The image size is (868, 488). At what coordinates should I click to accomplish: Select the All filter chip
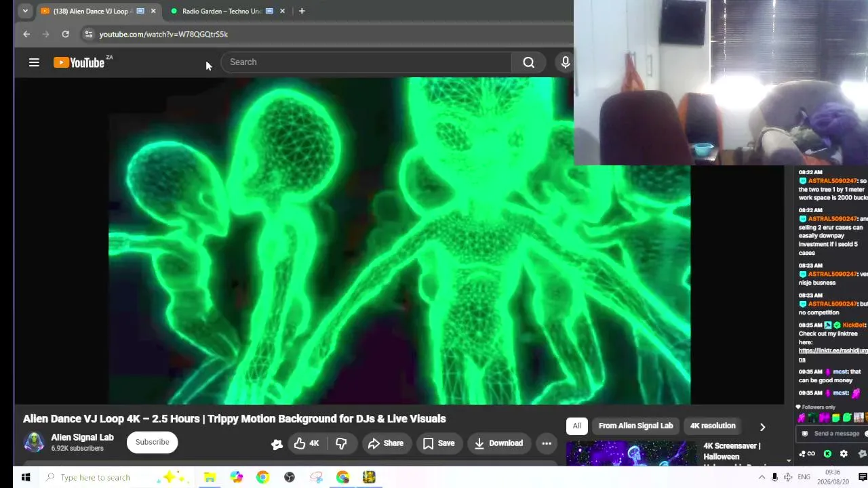(x=576, y=426)
